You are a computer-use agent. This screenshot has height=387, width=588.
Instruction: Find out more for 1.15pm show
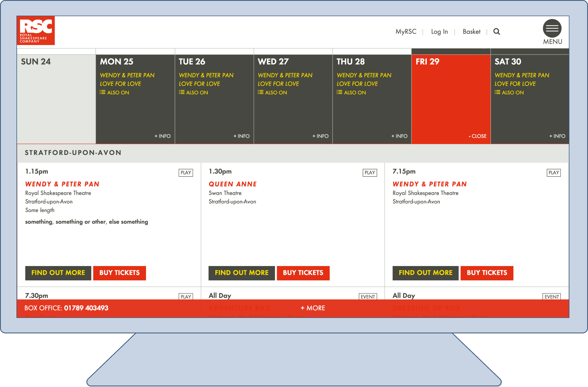coord(58,273)
